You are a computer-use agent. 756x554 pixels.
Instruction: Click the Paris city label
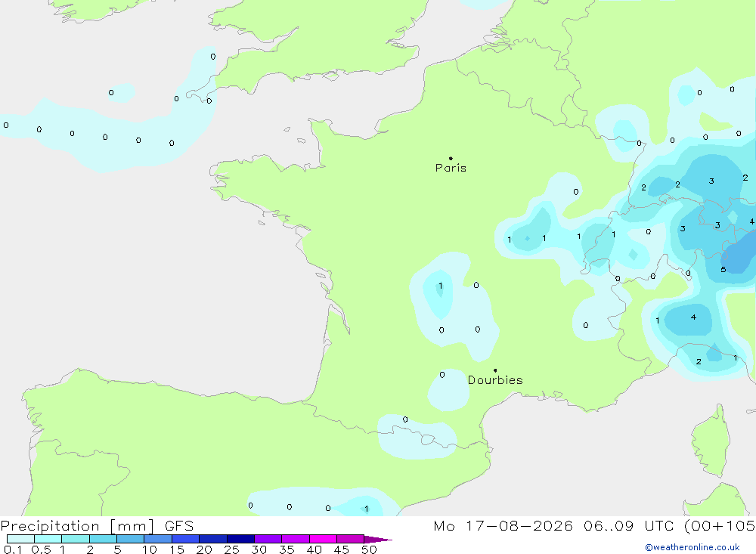coord(451,168)
